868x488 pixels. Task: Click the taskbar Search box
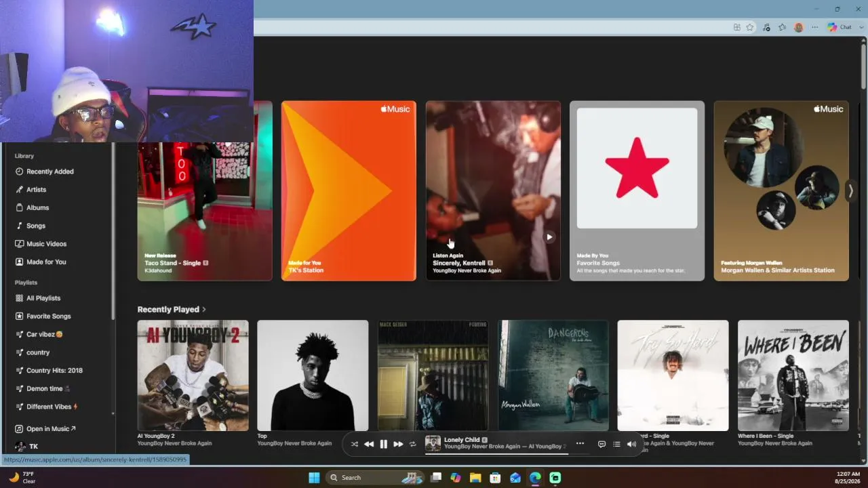point(376,478)
